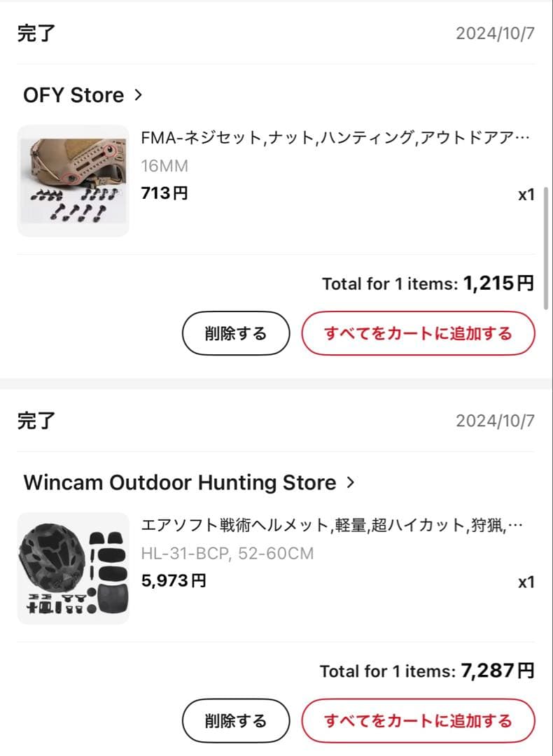Screen dimensions: 553x756
Task: Open the OFY Store name link
Action: [73, 95]
